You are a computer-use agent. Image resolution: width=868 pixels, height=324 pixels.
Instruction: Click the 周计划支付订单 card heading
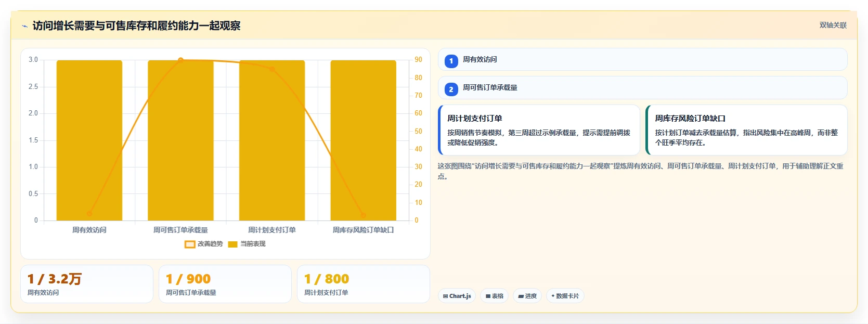tap(474, 119)
